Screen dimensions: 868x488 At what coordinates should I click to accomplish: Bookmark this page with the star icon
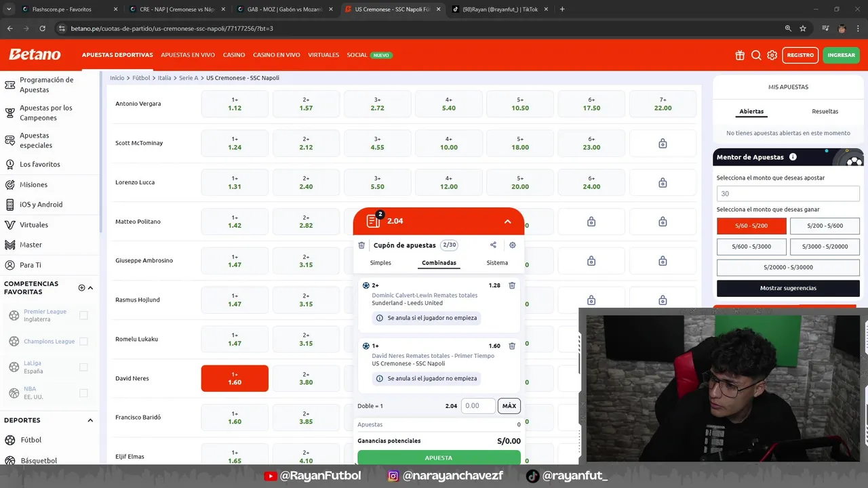[803, 28]
